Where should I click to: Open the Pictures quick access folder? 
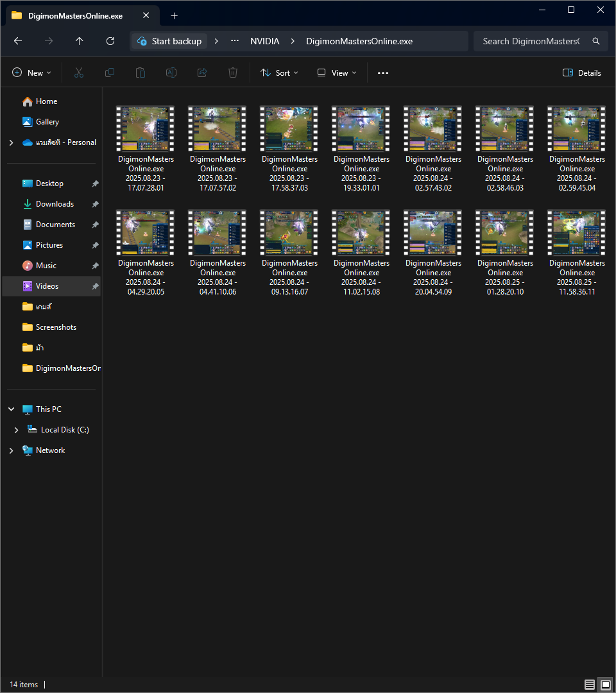(x=52, y=245)
